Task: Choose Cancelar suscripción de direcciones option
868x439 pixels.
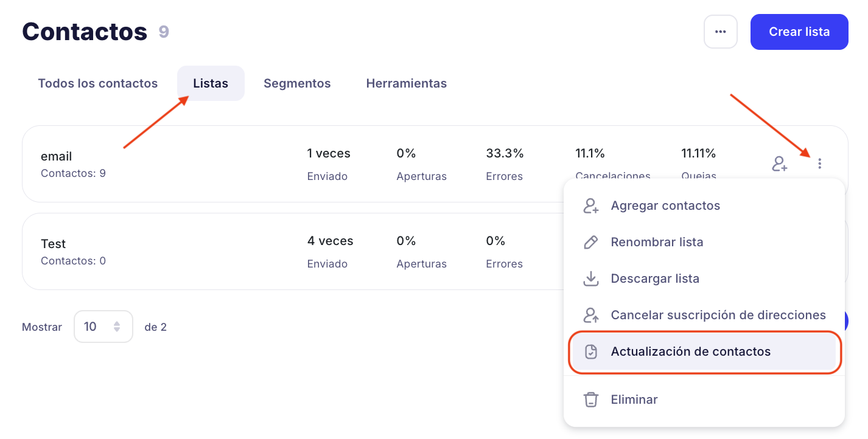Action: point(718,316)
